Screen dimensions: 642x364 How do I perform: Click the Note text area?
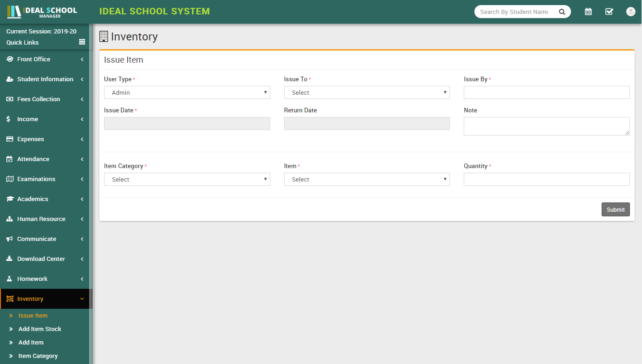547,126
